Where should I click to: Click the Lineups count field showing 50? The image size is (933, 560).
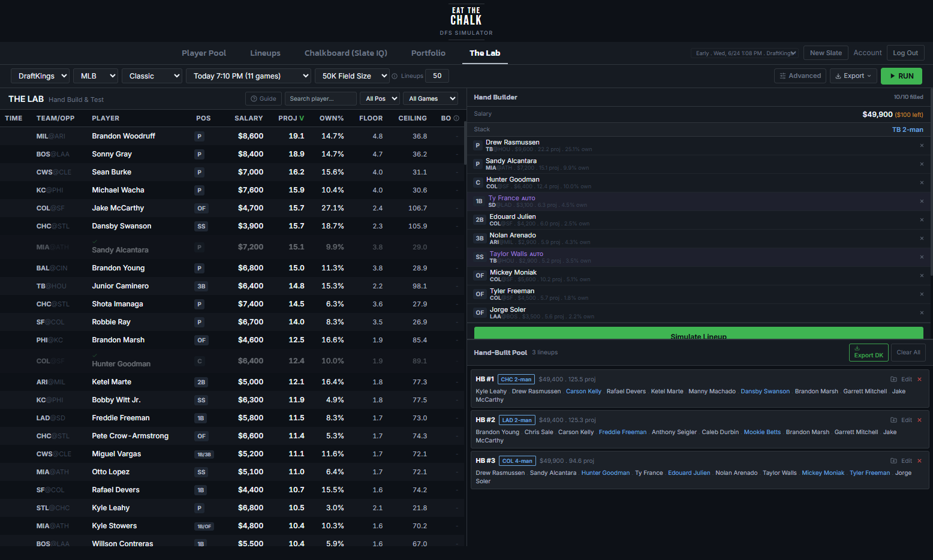coord(437,76)
